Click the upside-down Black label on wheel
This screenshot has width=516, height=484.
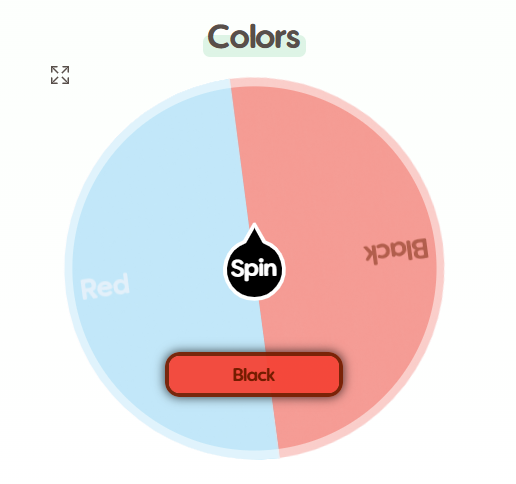click(x=396, y=251)
